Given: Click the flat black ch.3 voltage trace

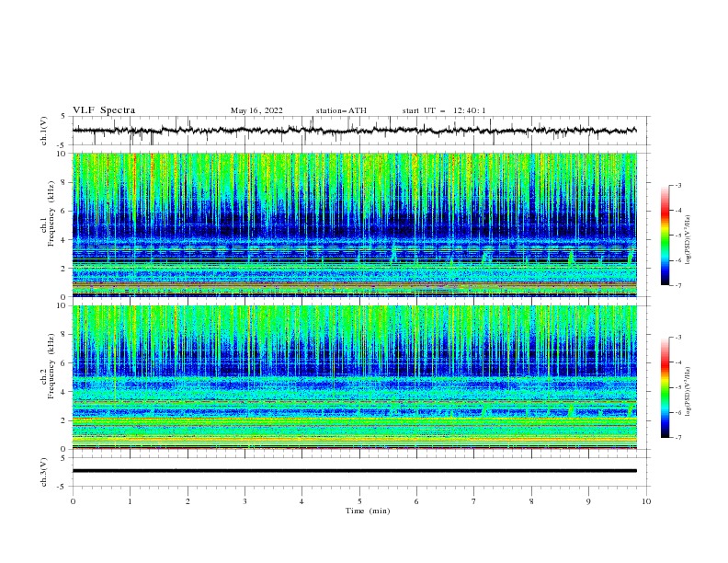Looking at the screenshot, I should 355,471.
